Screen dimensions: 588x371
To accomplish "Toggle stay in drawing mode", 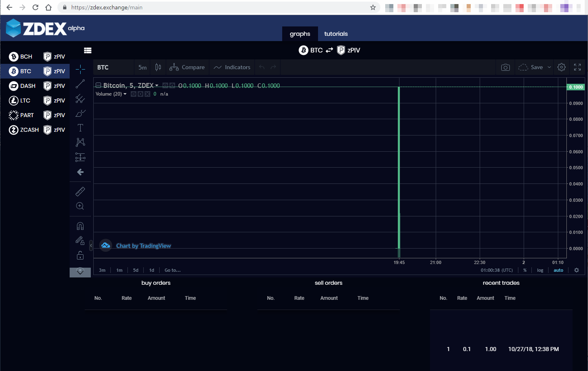I will click(80, 240).
